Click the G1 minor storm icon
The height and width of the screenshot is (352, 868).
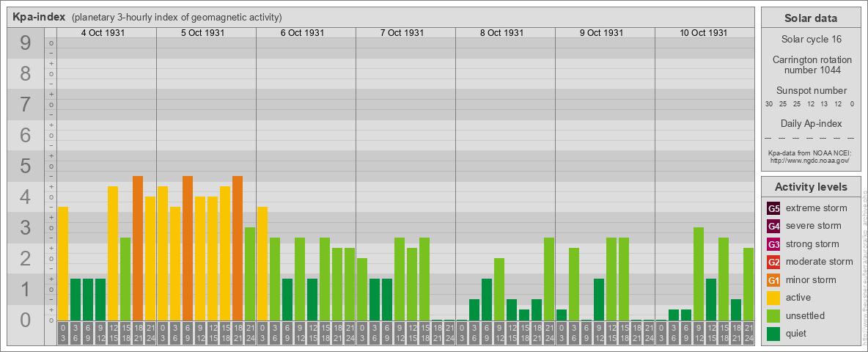[x=773, y=280]
